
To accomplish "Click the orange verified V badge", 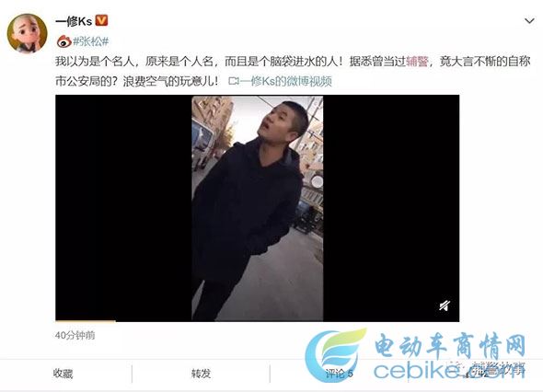I will (x=101, y=21).
